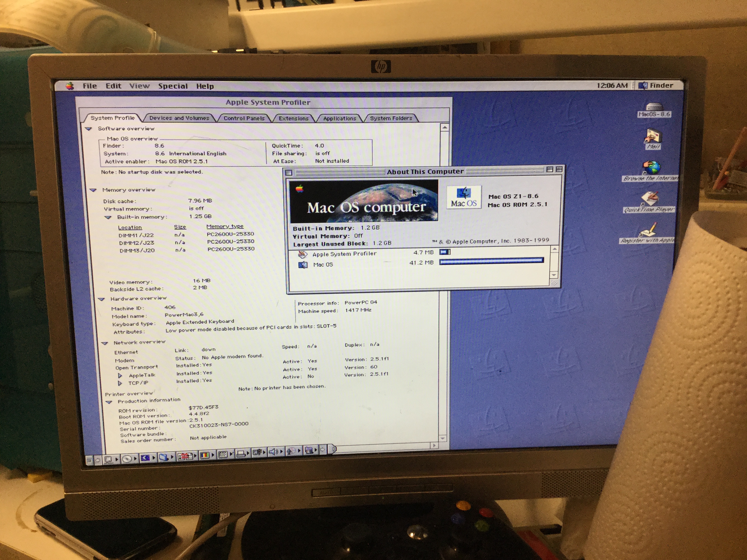Open the Special menu in menu bar
This screenshot has width=747, height=560.
tap(173, 86)
